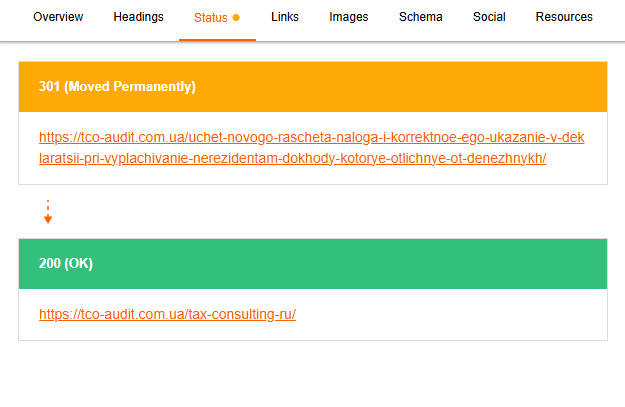Click the orange 301 Moved Permanently banner

coord(312,86)
